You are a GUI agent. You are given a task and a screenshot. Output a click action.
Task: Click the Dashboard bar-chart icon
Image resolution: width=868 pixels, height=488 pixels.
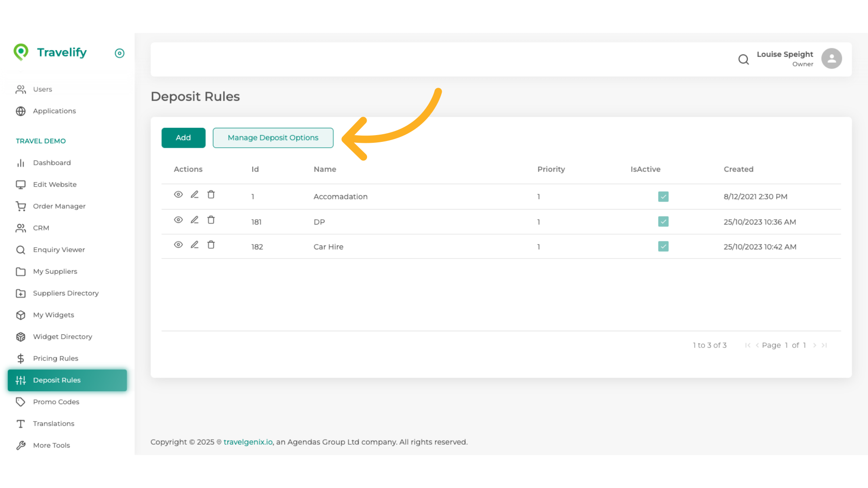(21, 163)
